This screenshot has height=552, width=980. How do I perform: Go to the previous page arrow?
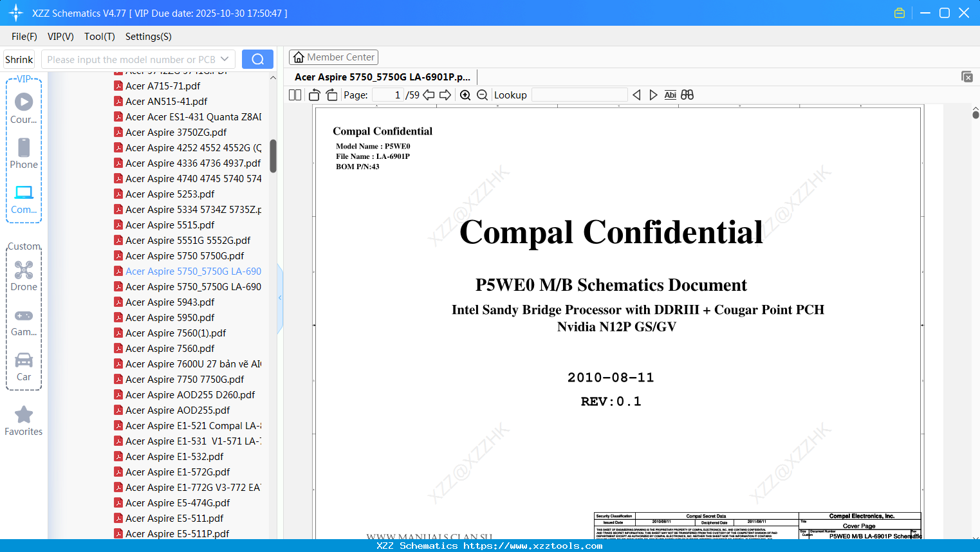429,95
